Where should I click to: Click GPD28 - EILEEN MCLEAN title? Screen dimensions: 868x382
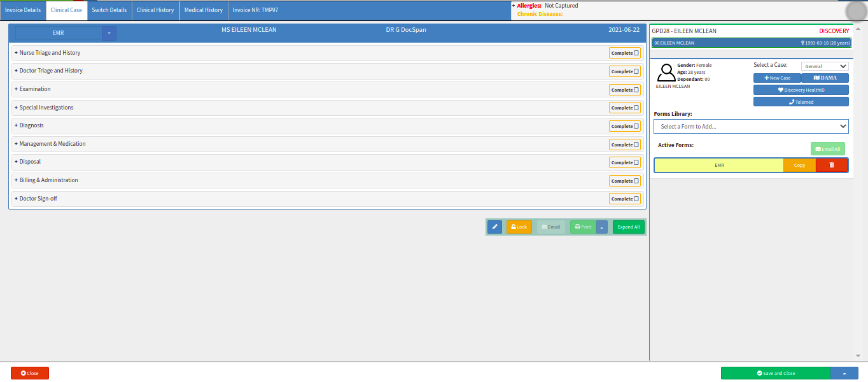coord(684,31)
